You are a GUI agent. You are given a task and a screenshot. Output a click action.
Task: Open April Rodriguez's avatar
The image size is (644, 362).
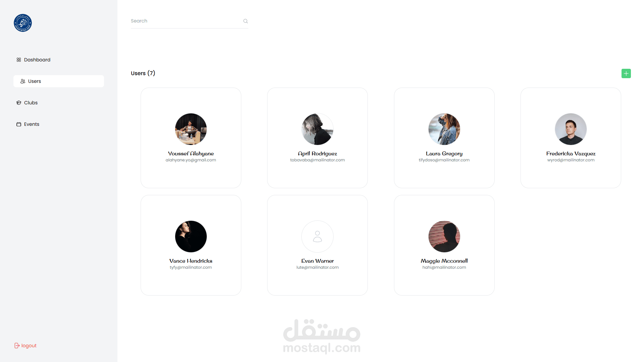pyautogui.click(x=317, y=129)
